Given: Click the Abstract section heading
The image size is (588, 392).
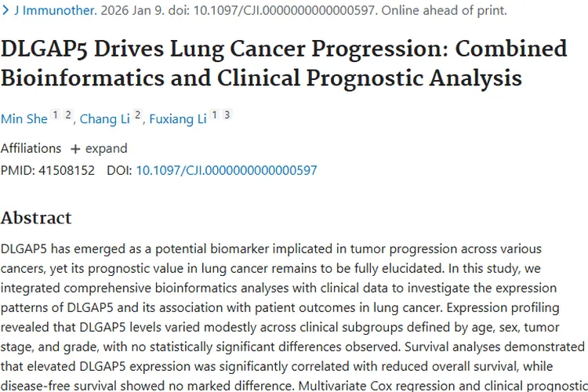Looking at the screenshot, I should tap(36, 217).
